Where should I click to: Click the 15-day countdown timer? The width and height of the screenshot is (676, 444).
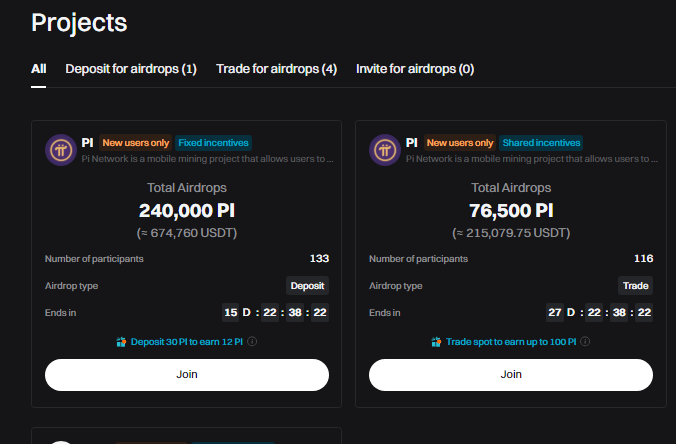[275, 312]
